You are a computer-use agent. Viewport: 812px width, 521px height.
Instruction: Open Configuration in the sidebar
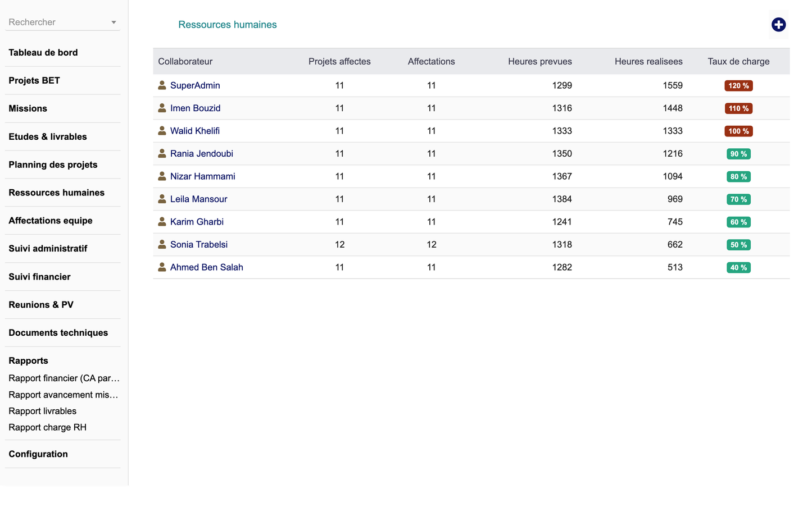pyautogui.click(x=38, y=454)
